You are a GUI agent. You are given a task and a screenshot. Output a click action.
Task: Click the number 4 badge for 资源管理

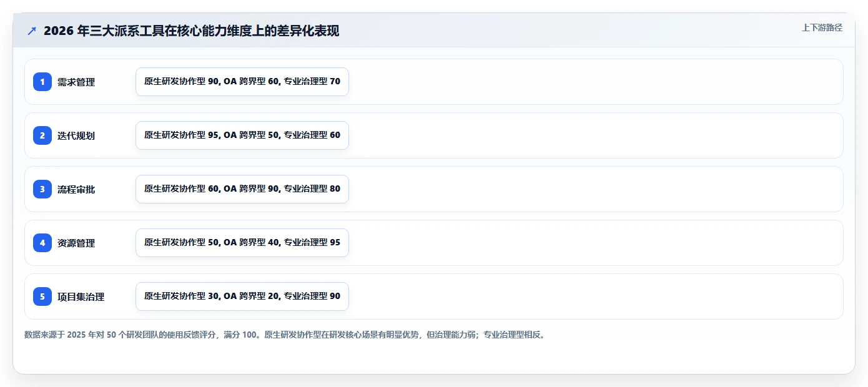tap(42, 243)
